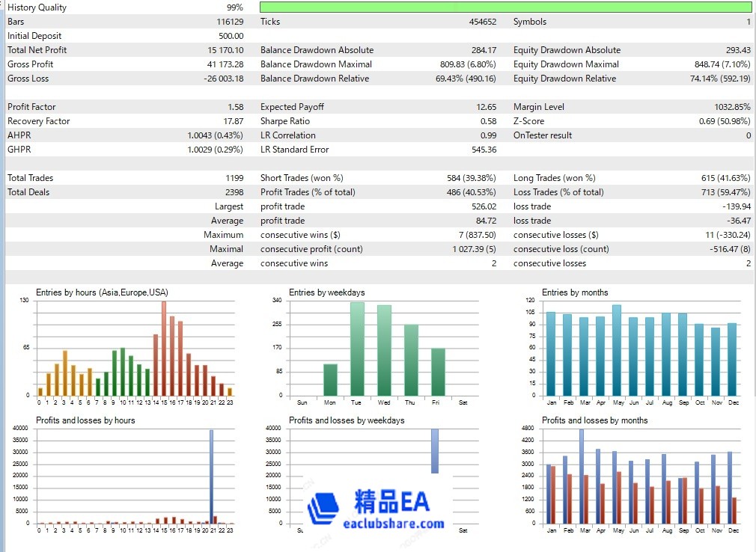Click the Entries by weekdays chart title

pos(327,292)
